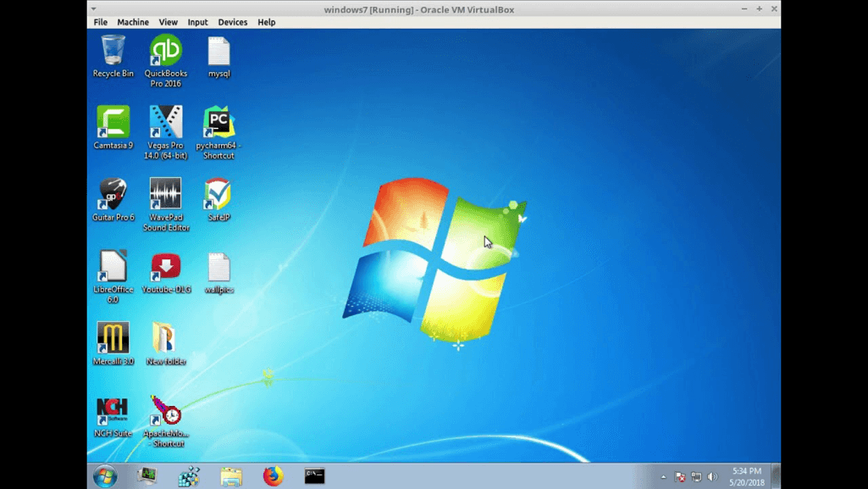
Task: Open the VirtualBox View menu
Action: pyautogui.click(x=168, y=22)
